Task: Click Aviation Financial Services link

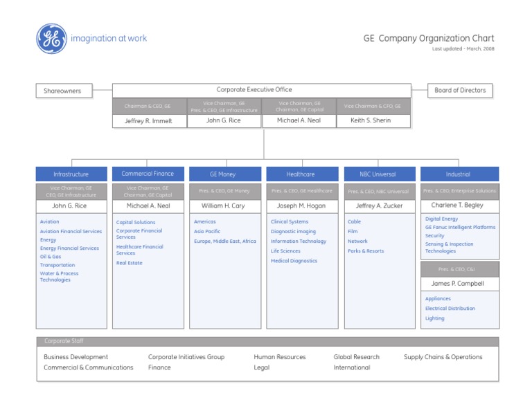Action: click(71, 231)
